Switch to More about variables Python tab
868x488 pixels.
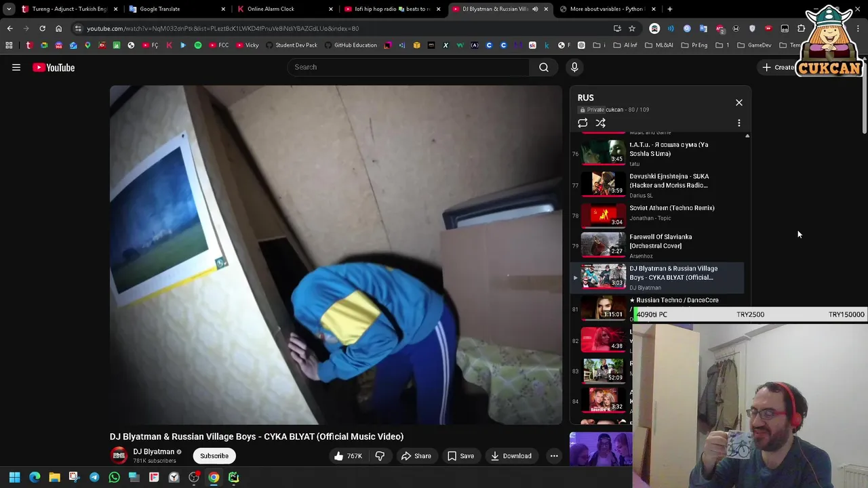(608, 9)
